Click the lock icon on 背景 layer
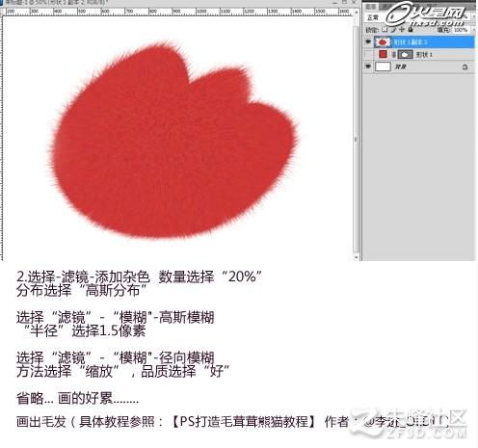478x448 pixels. 465,66
